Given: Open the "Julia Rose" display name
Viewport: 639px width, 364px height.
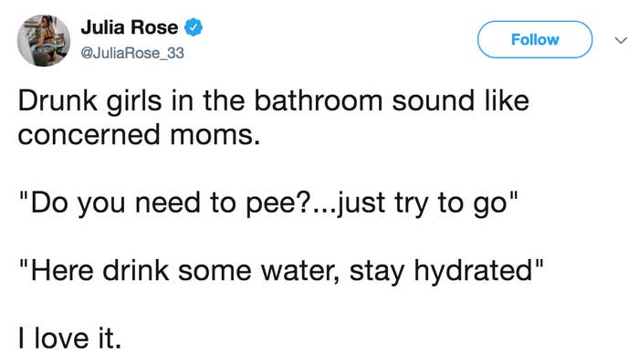Looking at the screenshot, I should (130, 27).
